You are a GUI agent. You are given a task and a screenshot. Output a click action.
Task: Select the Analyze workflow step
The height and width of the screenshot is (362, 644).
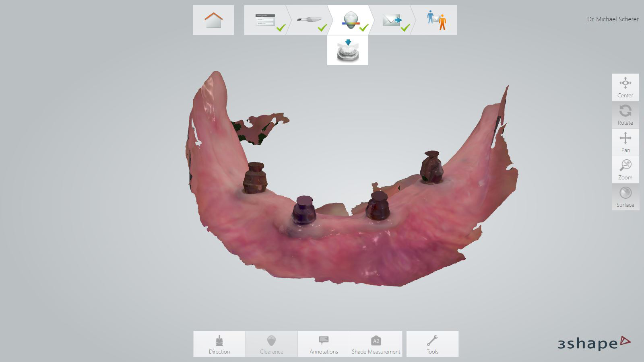coord(350,20)
